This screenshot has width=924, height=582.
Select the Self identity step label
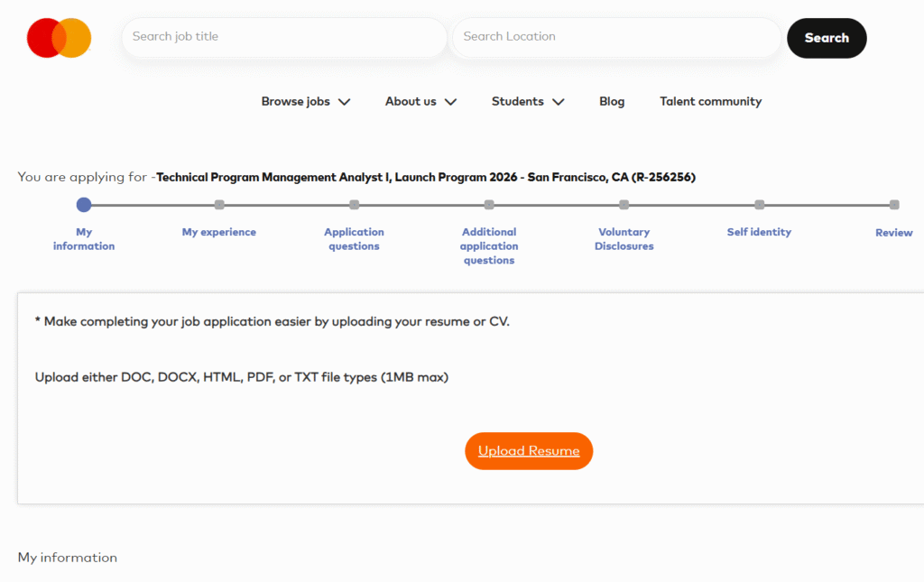coord(759,232)
